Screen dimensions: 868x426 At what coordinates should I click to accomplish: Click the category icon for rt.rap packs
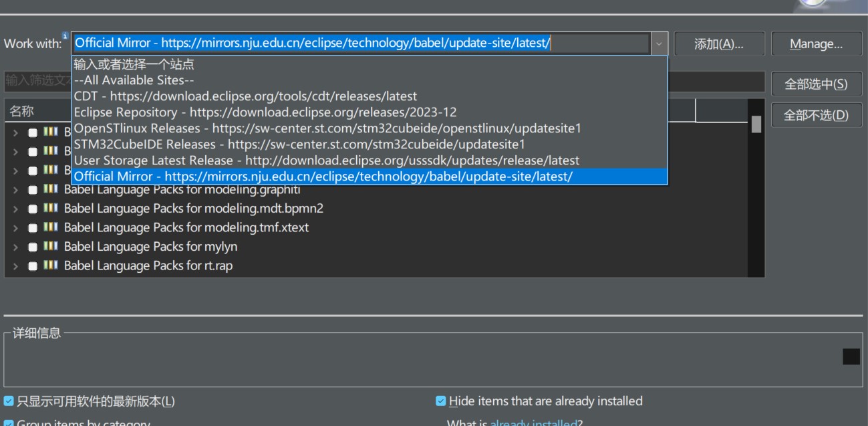[x=50, y=265]
